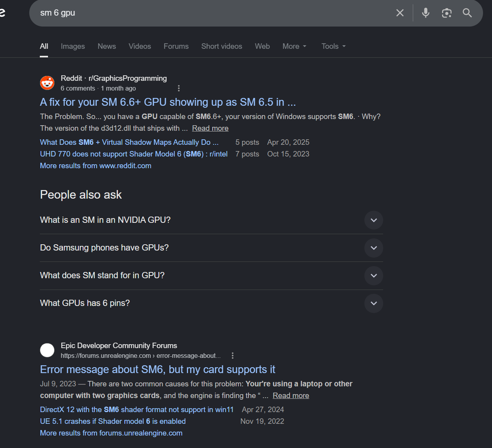The width and height of the screenshot is (492, 448).
Task: Open the three-dot menu on the Epic Forums result
Action: (x=233, y=356)
